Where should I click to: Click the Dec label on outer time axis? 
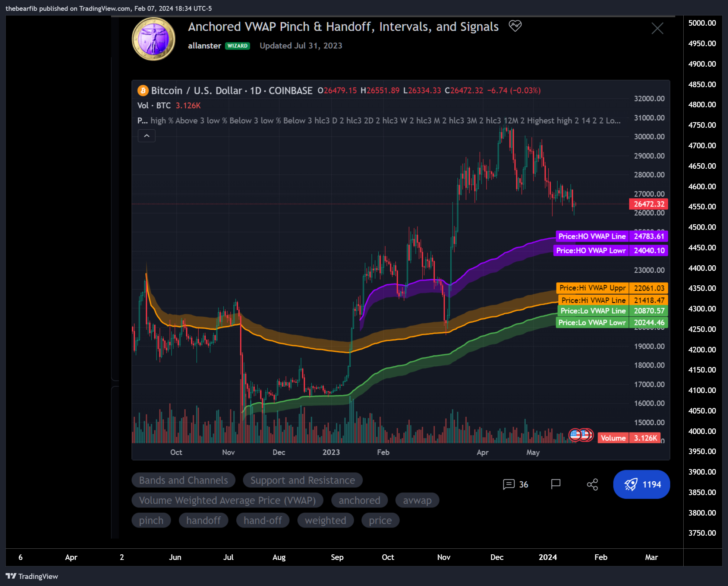coord(497,557)
